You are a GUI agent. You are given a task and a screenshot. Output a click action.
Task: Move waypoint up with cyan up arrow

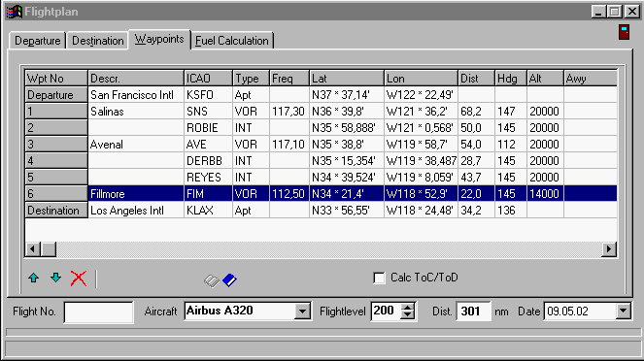(34, 279)
